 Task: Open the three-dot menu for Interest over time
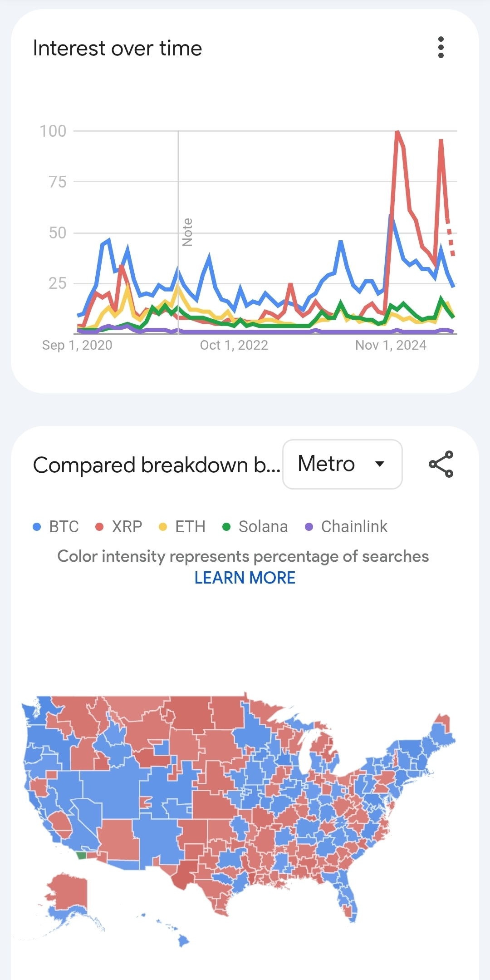click(441, 48)
